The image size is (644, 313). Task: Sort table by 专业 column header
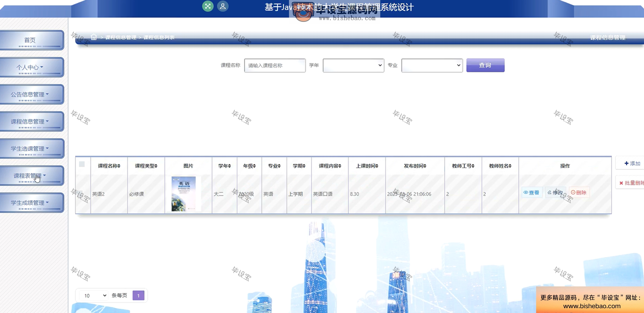click(274, 166)
